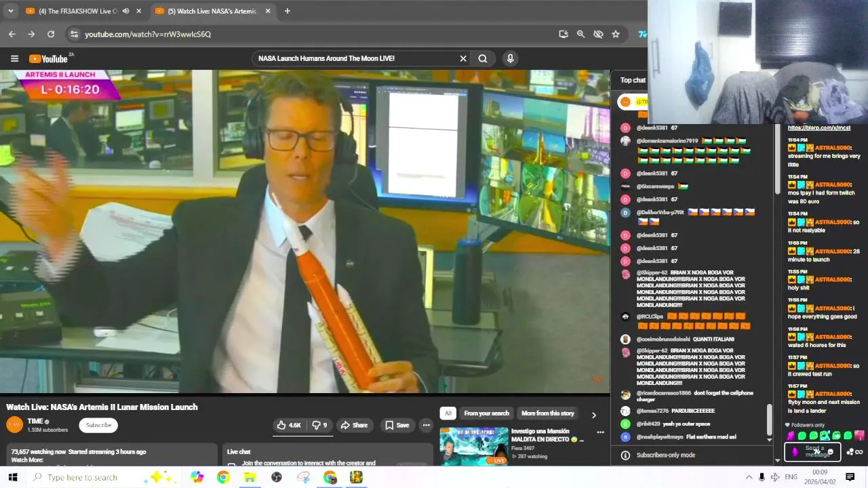Open more actions ellipsis under video

coord(426,425)
